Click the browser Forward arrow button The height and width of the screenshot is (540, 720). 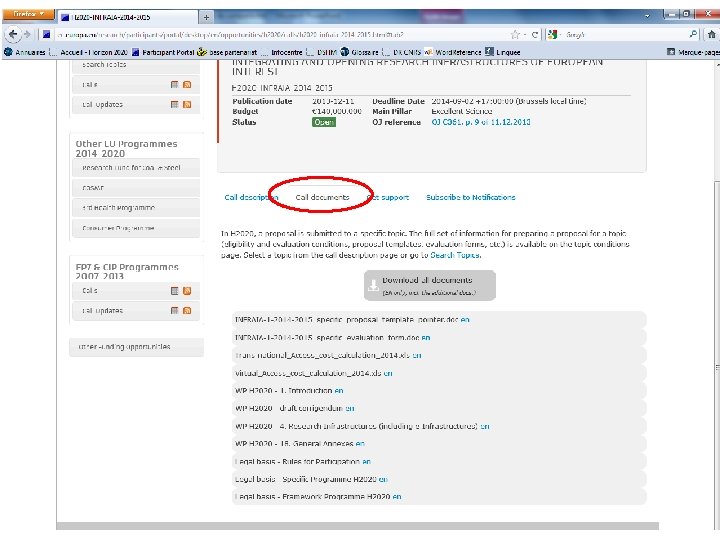(x=27, y=34)
